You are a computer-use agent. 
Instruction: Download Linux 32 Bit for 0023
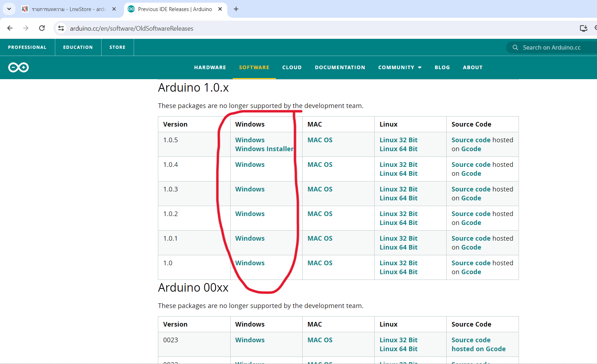coord(398,340)
